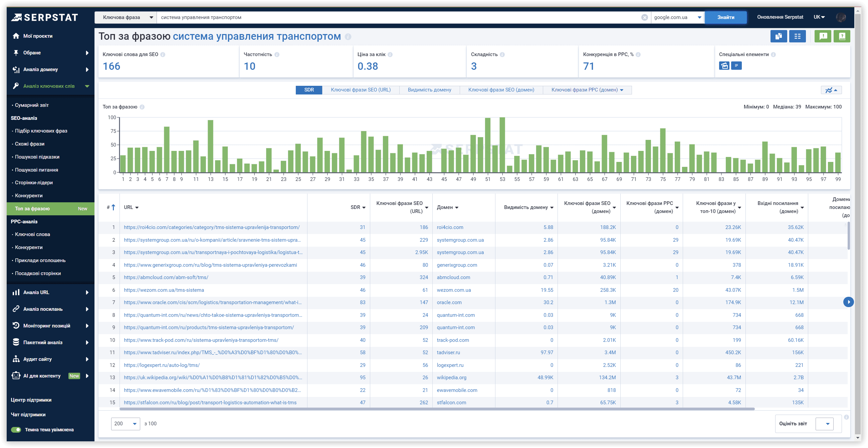
Task: Collapse the chart with graph toggle icon
Action: (831, 90)
